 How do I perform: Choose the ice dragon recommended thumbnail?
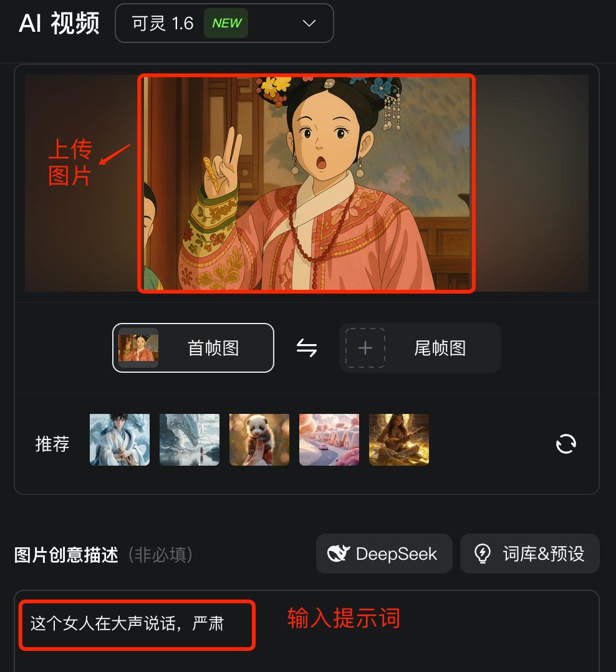[190, 439]
